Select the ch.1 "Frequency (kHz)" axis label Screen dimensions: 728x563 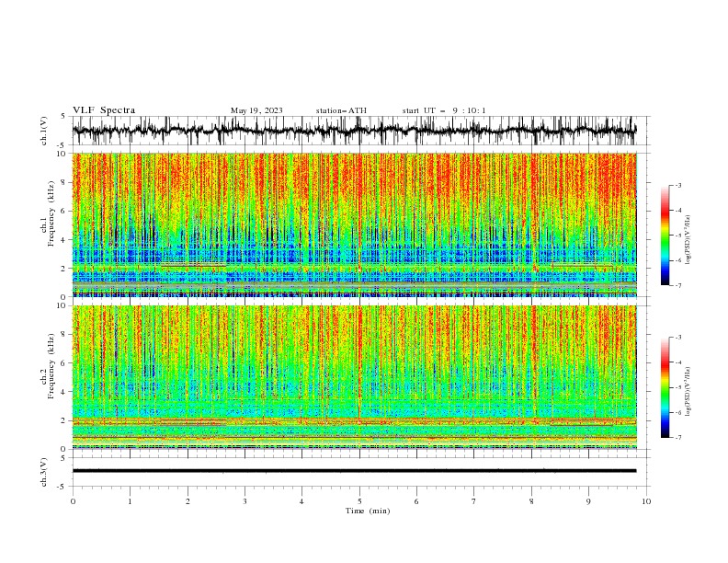tap(51, 213)
